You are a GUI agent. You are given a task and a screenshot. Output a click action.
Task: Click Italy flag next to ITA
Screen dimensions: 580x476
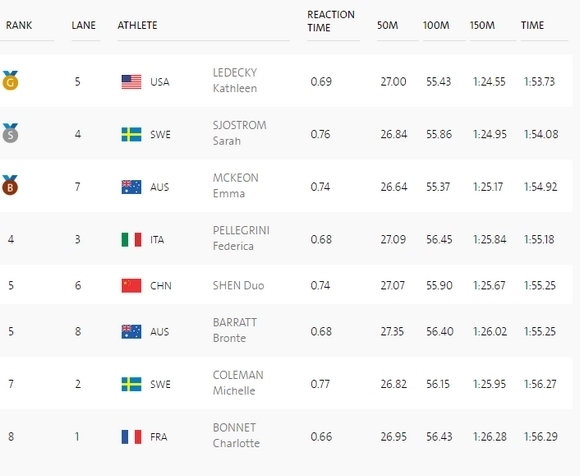(x=131, y=240)
